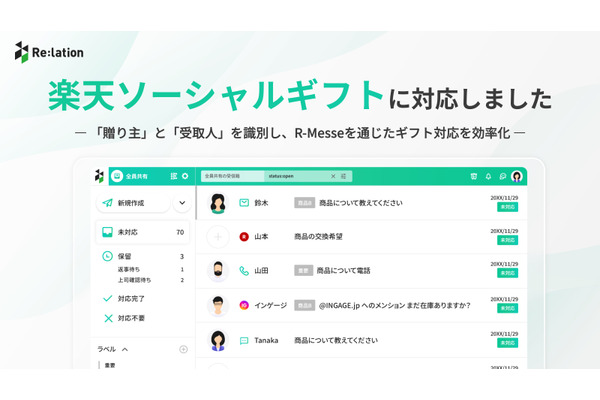Click the 新規作成 compose button
The height and width of the screenshot is (400, 600).
click(133, 203)
